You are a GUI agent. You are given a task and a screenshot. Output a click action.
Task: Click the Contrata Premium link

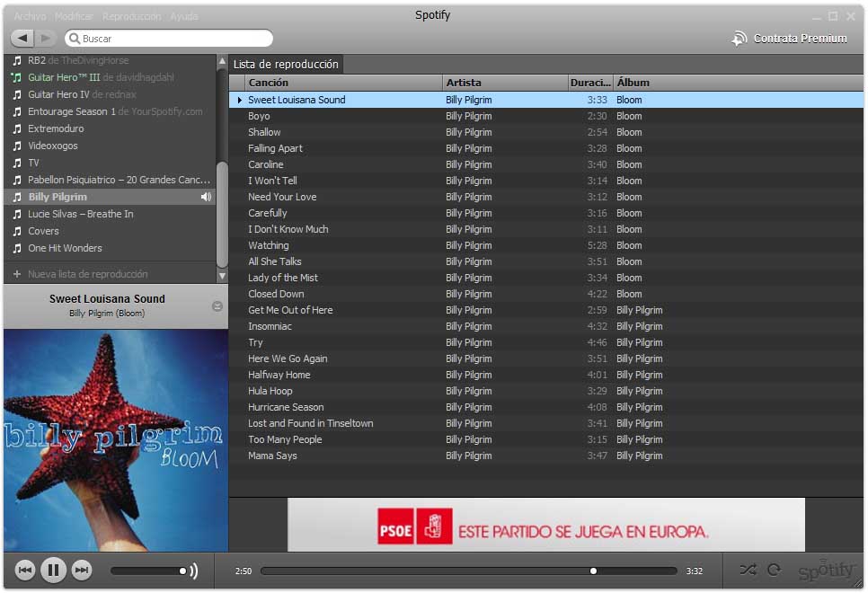[x=800, y=39]
